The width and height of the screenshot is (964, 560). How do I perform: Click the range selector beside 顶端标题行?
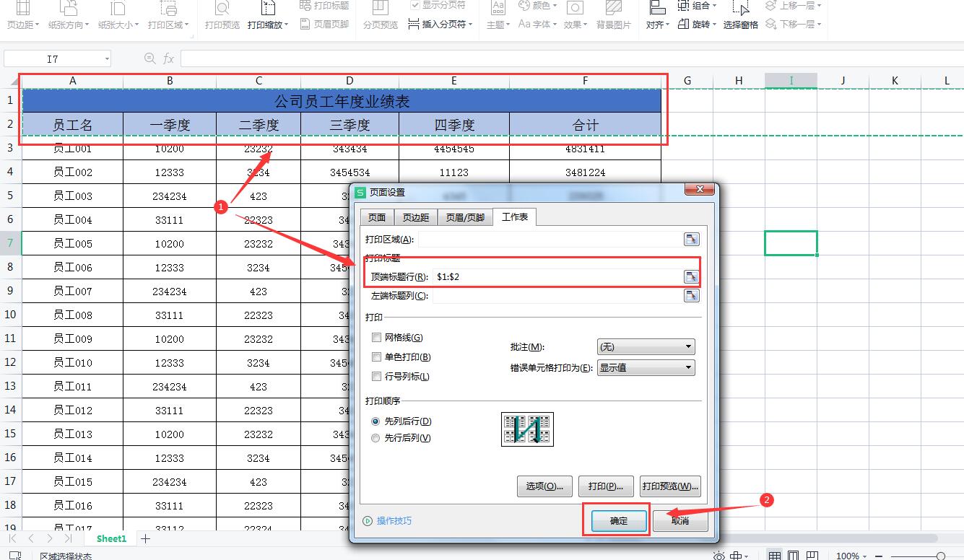[x=692, y=276]
